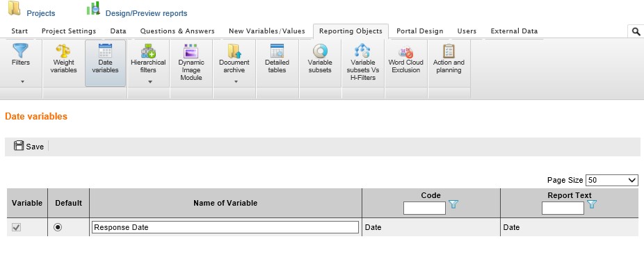Expand the Filters dropdown arrow

pos(21,82)
